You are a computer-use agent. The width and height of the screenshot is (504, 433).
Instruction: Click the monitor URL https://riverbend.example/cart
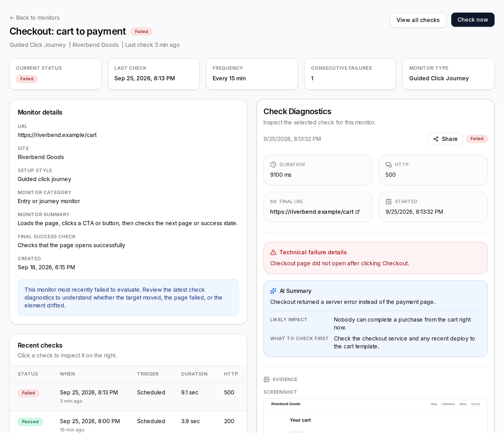[57, 135]
